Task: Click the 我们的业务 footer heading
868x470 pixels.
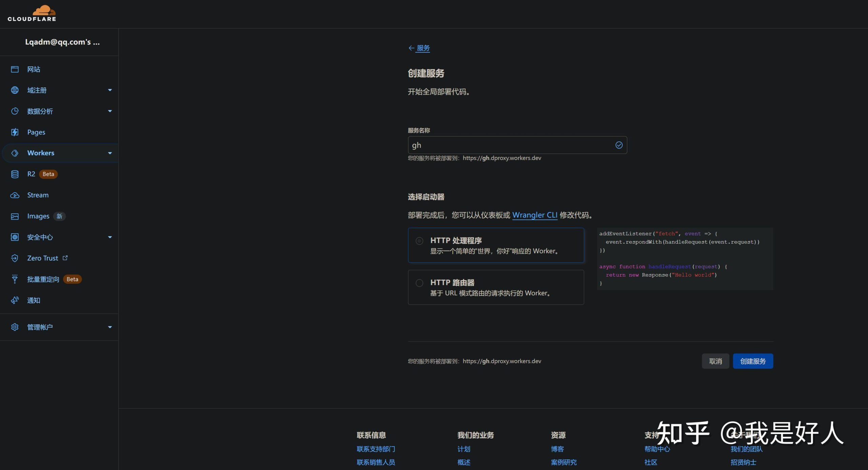Action: 475,435
